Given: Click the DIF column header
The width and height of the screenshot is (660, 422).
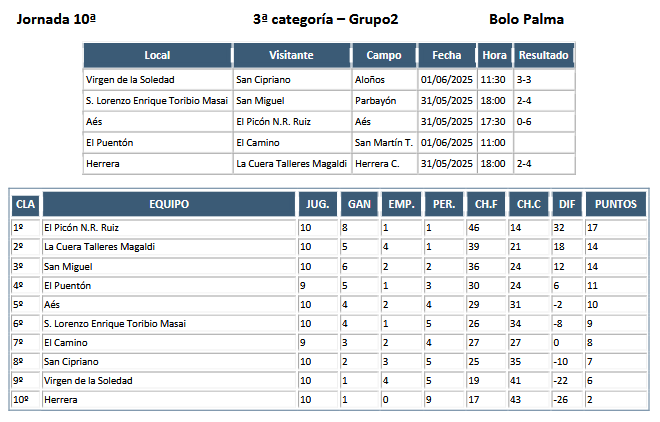Looking at the screenshot, I should pyautogui.click(x=567, y=204).
